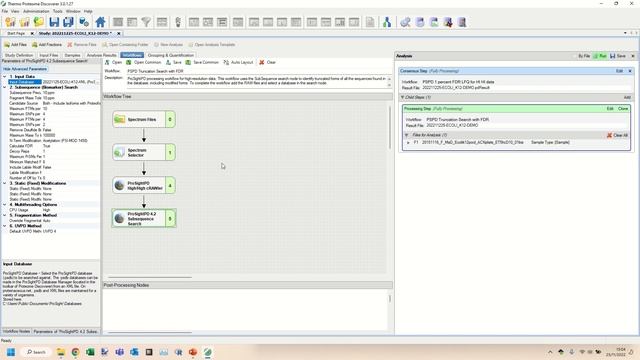The height and width of the screenshot is (360, 640).
Task: Click the light bulb toolbar icon
Action: click(x=178, y=22)
